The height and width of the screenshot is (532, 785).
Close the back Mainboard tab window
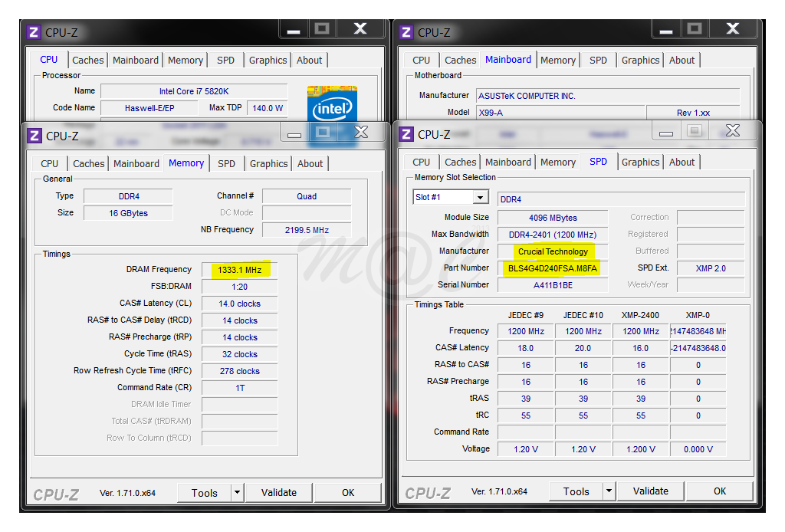(733, 29)
